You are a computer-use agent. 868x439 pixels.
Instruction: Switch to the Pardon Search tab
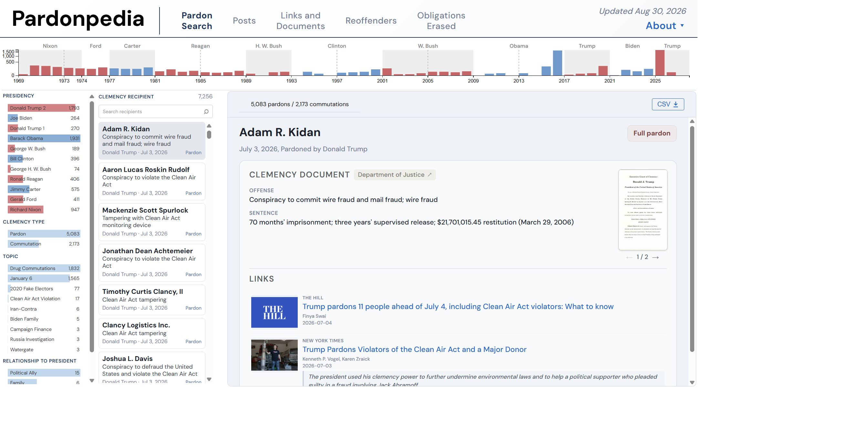point(197,21)
